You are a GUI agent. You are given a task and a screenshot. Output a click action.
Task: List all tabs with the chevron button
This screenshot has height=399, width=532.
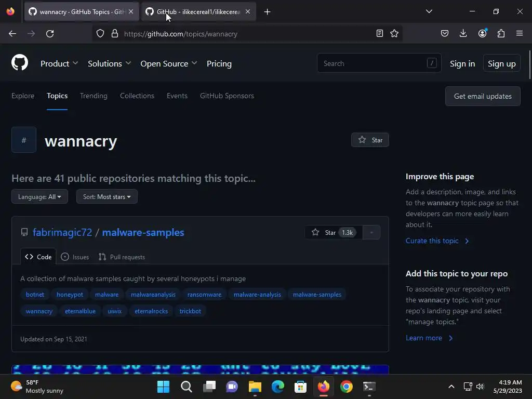[x=429, y=11]
